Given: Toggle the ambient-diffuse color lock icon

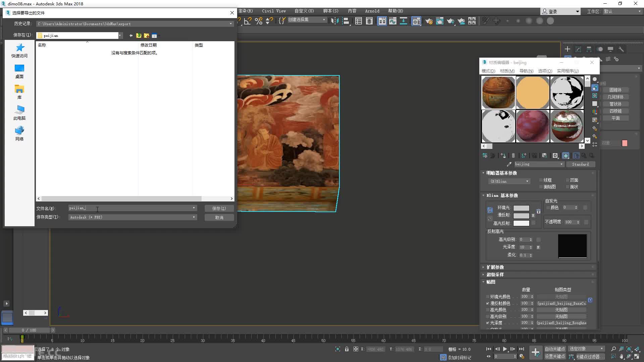Looking at the screenshot, I should pos(490,210).
